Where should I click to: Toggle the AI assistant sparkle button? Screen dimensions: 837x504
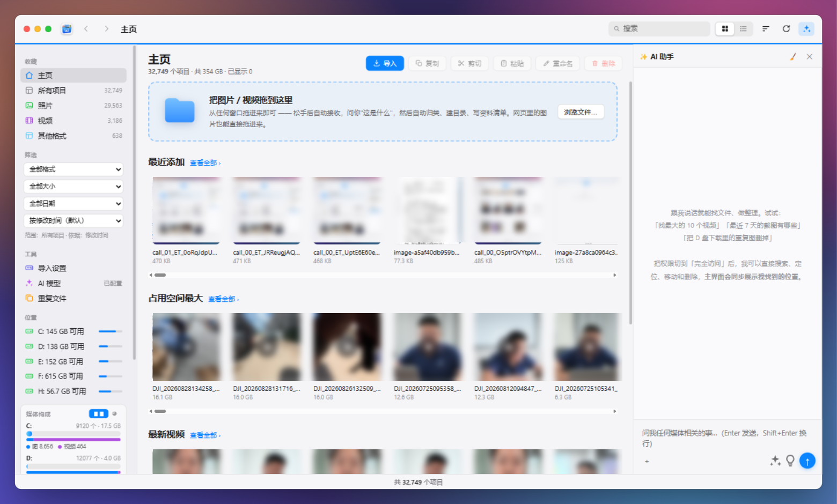point(806,29)
